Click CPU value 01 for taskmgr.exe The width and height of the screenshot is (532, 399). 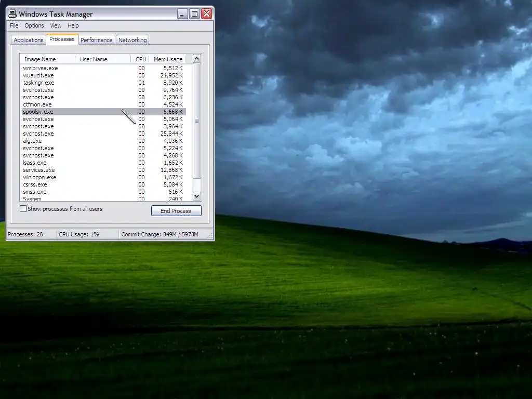pyautogui.click(x=141, y=83)
